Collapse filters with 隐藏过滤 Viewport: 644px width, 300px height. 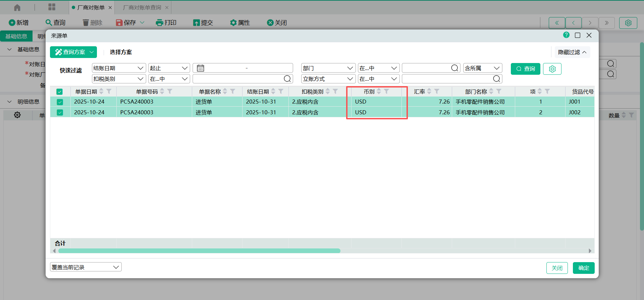pyautogui.click(x=572, y=52)
